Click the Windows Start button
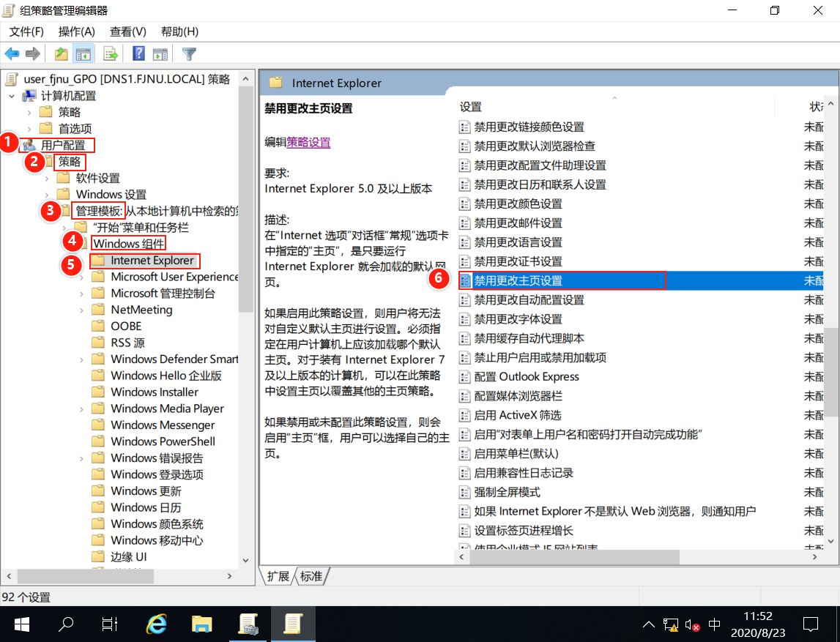The width and height of the screenshot is (840, 642). (x=22, y=624)
